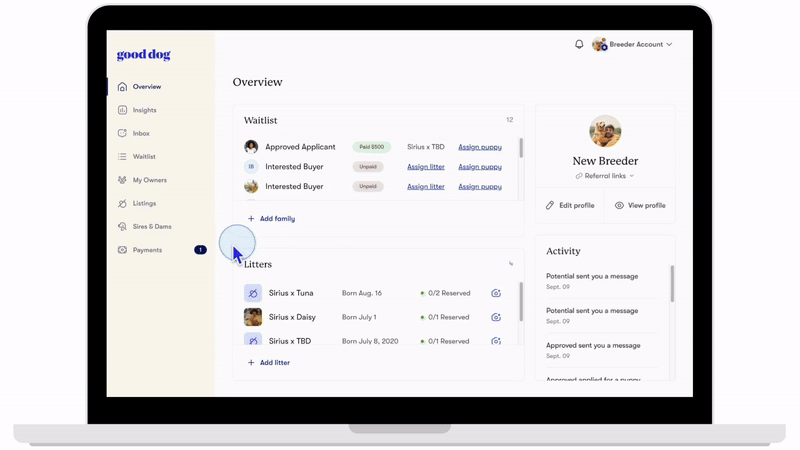Click the notification bell icon
The height and width of the screenshot is (450, 800).
click(579, 44)
